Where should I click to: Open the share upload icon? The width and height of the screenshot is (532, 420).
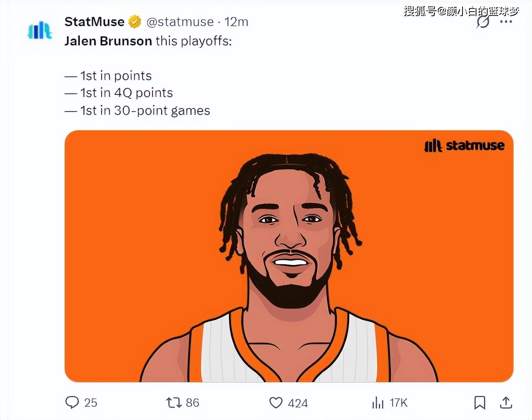pos(506,402)
